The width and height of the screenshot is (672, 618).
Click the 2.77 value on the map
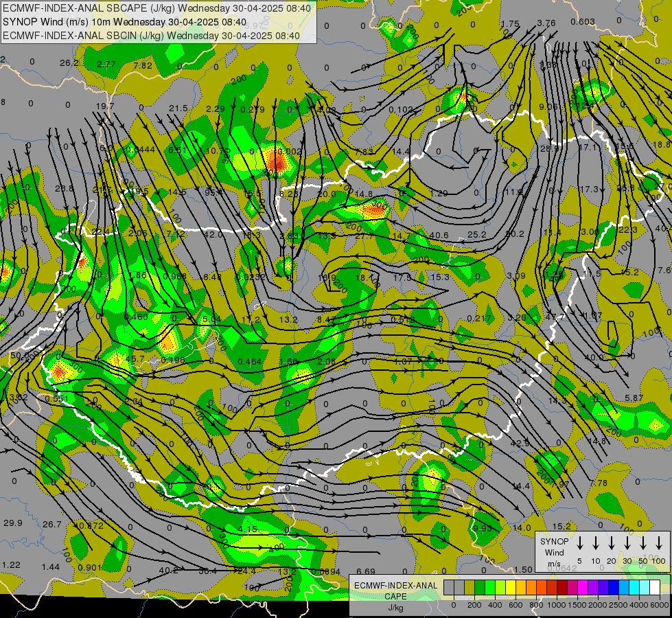(106, 65)
